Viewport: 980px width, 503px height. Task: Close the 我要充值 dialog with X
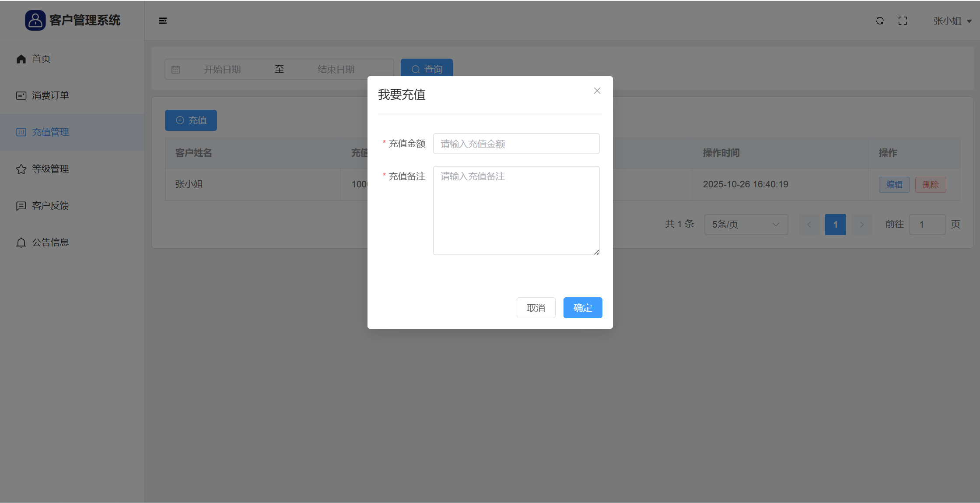597,91
